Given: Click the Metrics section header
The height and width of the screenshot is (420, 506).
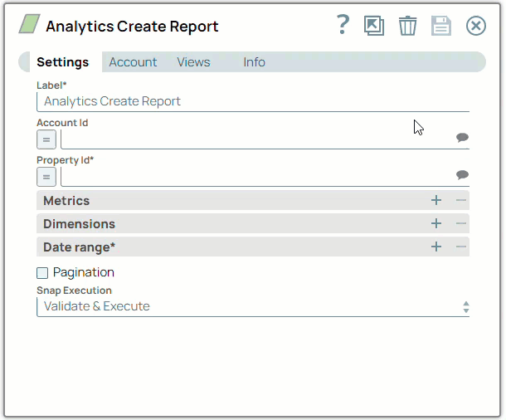Looking at the screenshot, I should point(253,201).
